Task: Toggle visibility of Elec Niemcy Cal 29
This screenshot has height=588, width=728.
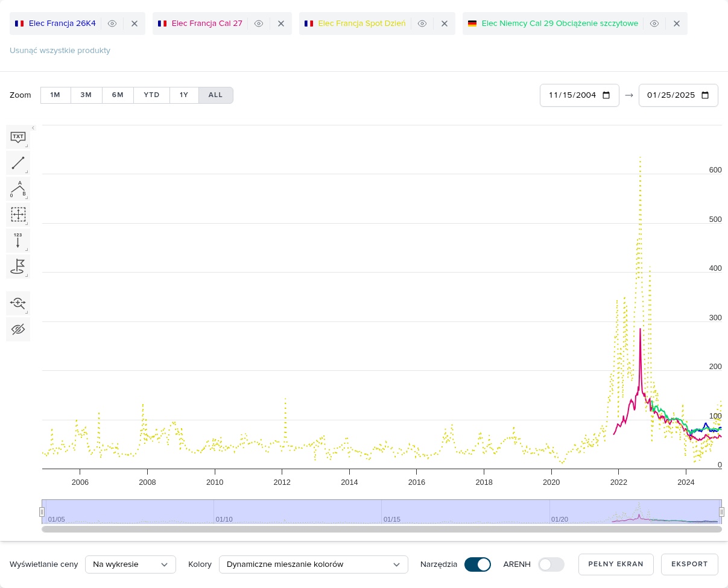Action: [654, 24]
